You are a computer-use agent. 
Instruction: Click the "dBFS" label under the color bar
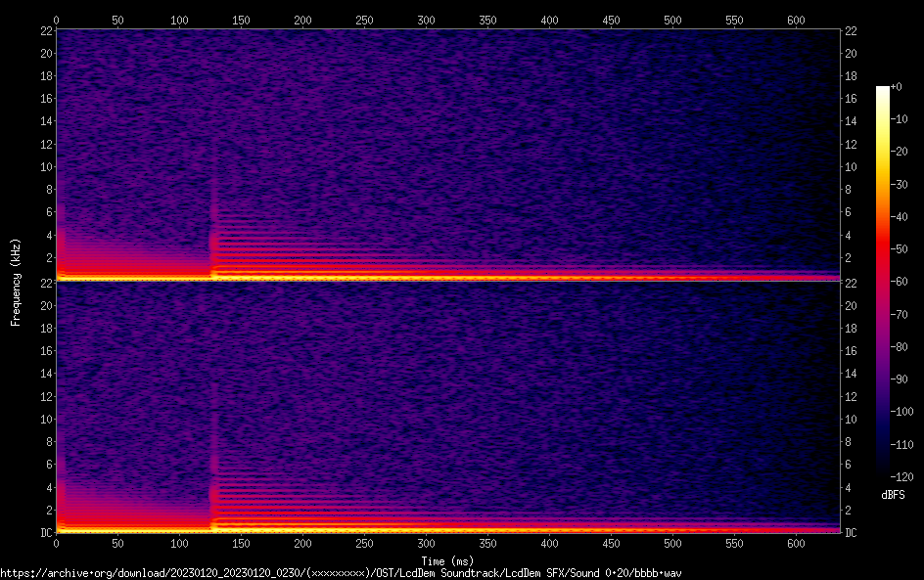pyautogui.click(x=892, y=496)
